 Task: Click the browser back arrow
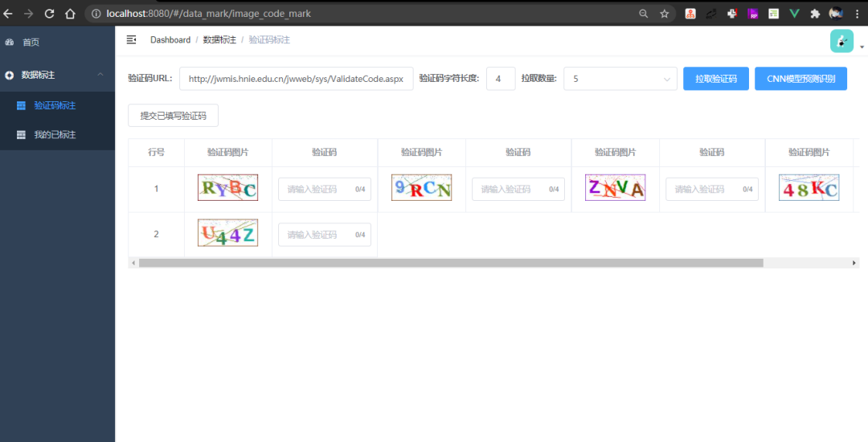click(x=8, y=14)
